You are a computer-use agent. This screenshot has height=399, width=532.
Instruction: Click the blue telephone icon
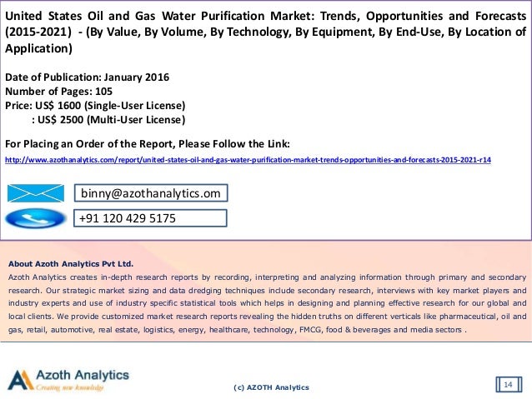36,218
